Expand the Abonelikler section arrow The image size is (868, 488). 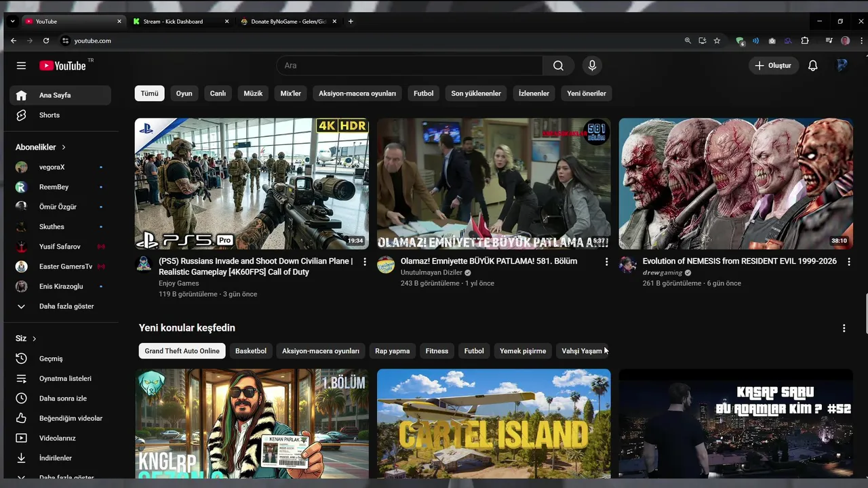(64, 147)
